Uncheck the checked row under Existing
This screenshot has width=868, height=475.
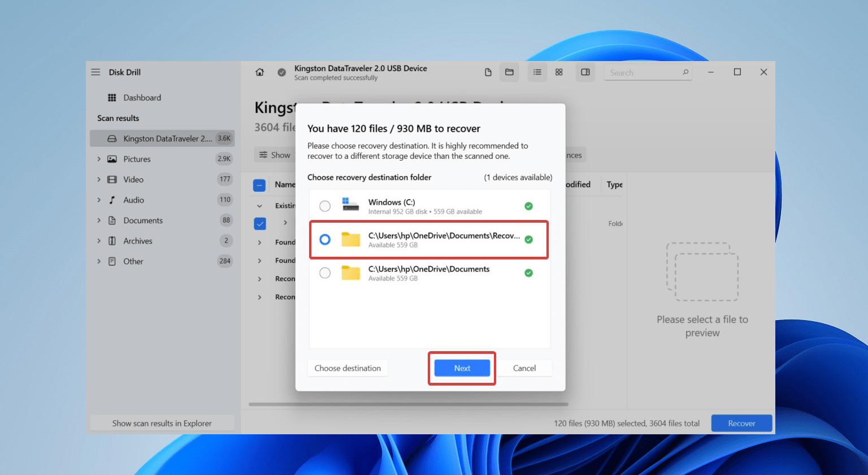tap(260, 224)
